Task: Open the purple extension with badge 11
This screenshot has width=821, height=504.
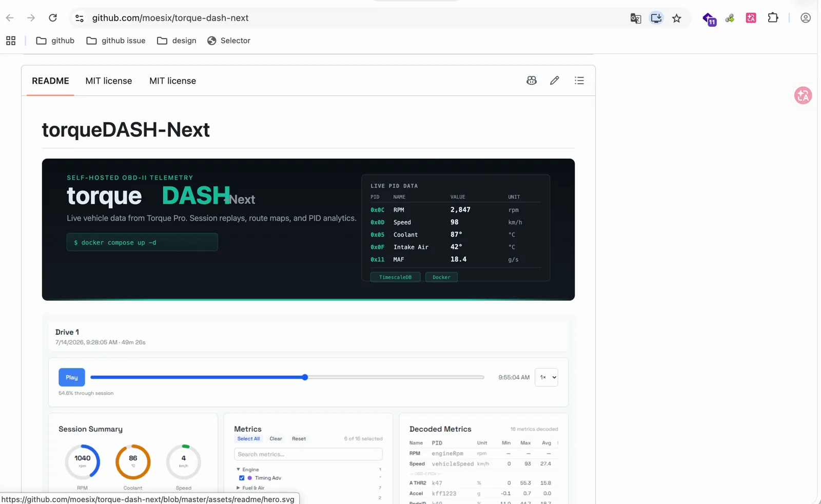Action: point(709,19)
